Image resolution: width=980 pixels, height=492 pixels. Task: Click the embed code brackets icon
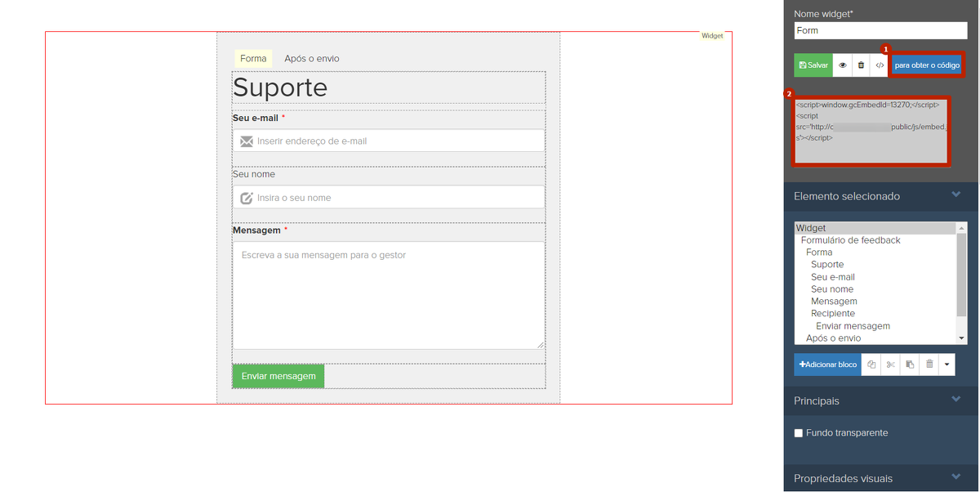tap(880, 65)
